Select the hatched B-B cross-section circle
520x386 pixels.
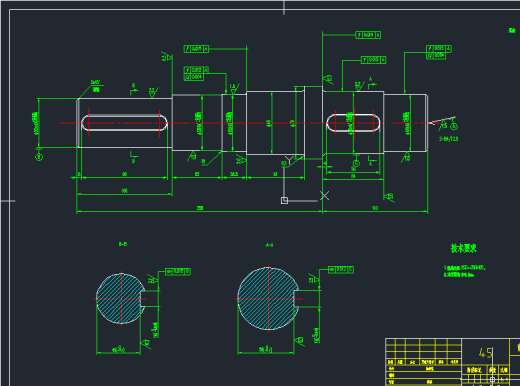(121, 298)
